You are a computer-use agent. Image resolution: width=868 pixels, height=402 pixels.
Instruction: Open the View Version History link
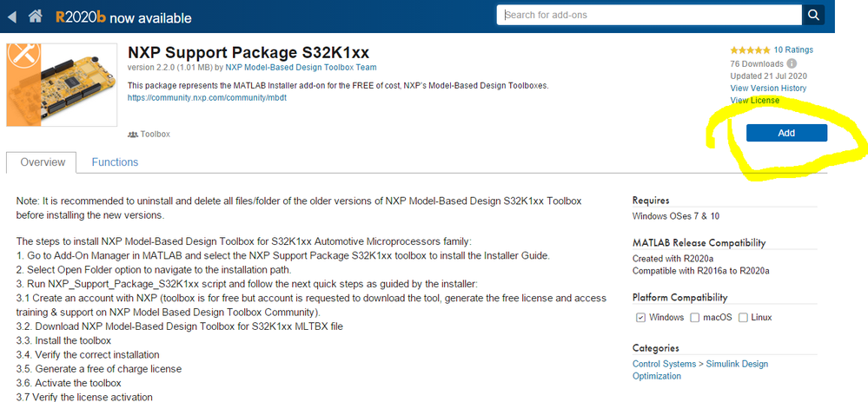pyautogui.click(x=768, y=89)
